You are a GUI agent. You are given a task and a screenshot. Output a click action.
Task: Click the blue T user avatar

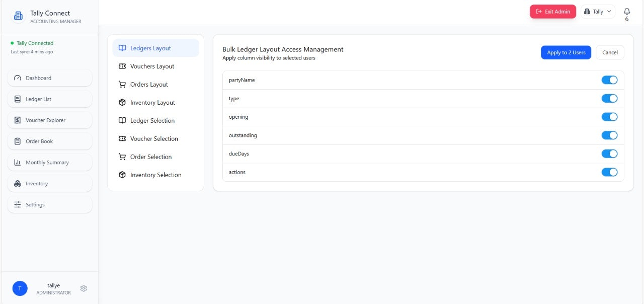20,288
